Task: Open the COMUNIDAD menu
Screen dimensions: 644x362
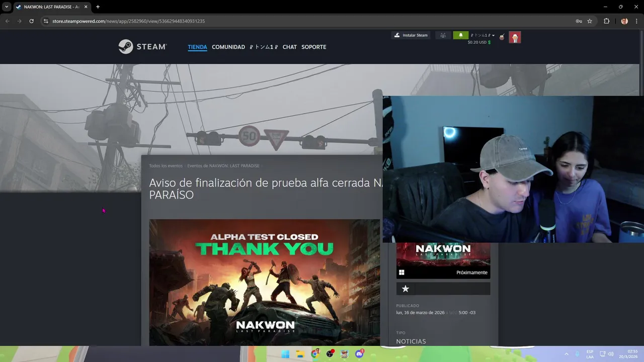Action: pos(228,47)
